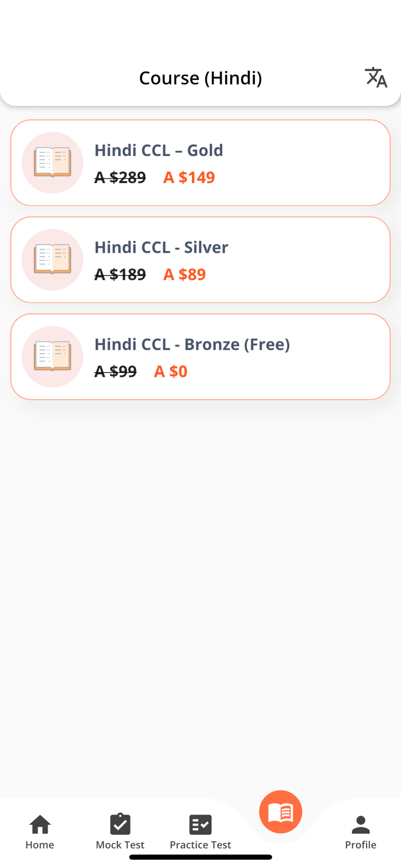Tap the language translate icon

pyautogui.click(x=376, y=78)
